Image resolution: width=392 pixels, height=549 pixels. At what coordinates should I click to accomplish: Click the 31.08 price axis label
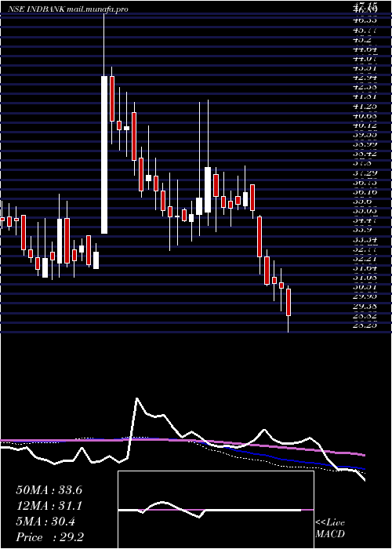365,278
